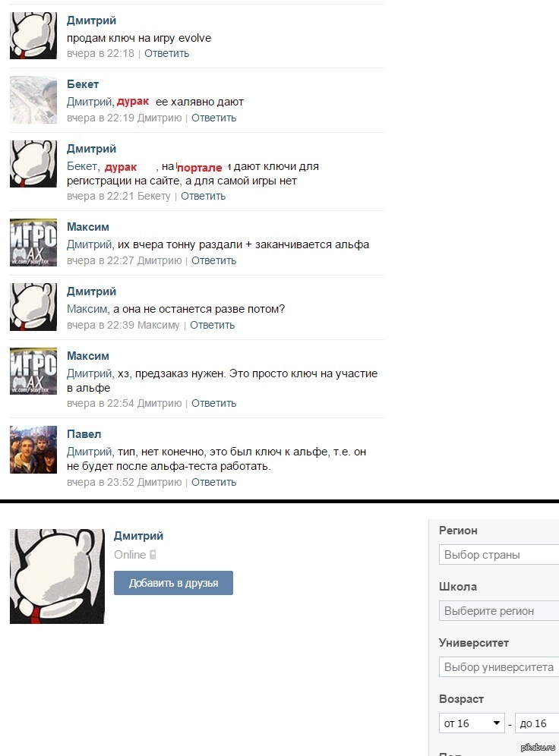Open Максим's ИГРО MAX avatar at 22:27
The width and height of the screenshot is (559, 756).
33,243
